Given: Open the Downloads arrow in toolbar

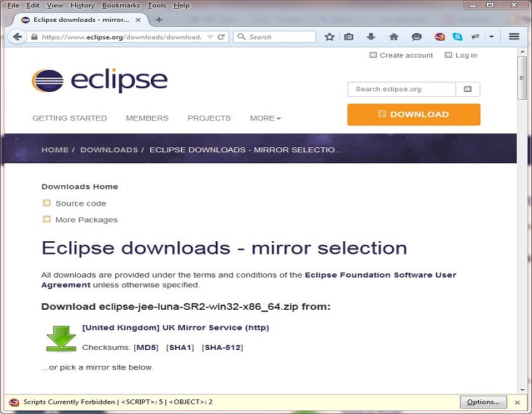Looking at the screenshot, I should (371, 36).
